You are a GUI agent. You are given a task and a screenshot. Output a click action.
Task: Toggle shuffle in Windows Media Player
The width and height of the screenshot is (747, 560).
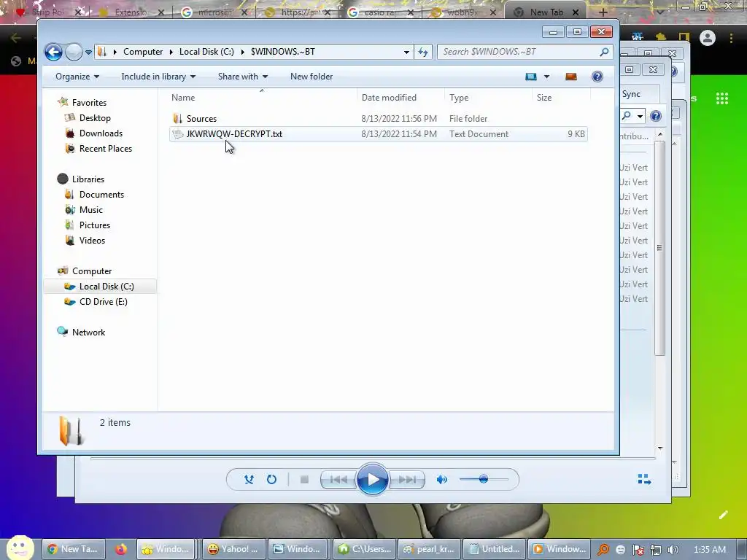tap(249, 480)
